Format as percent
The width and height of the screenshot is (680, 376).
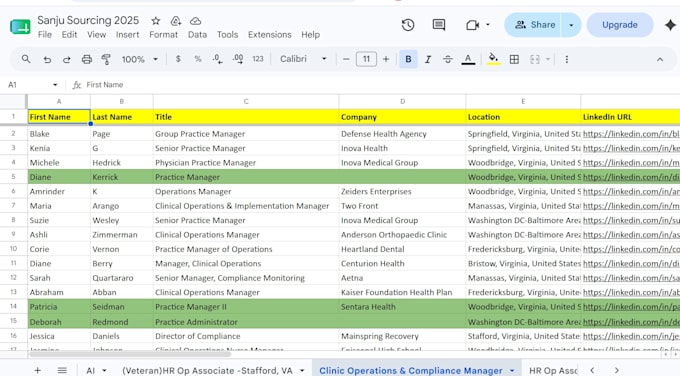[x=198, y=59]
